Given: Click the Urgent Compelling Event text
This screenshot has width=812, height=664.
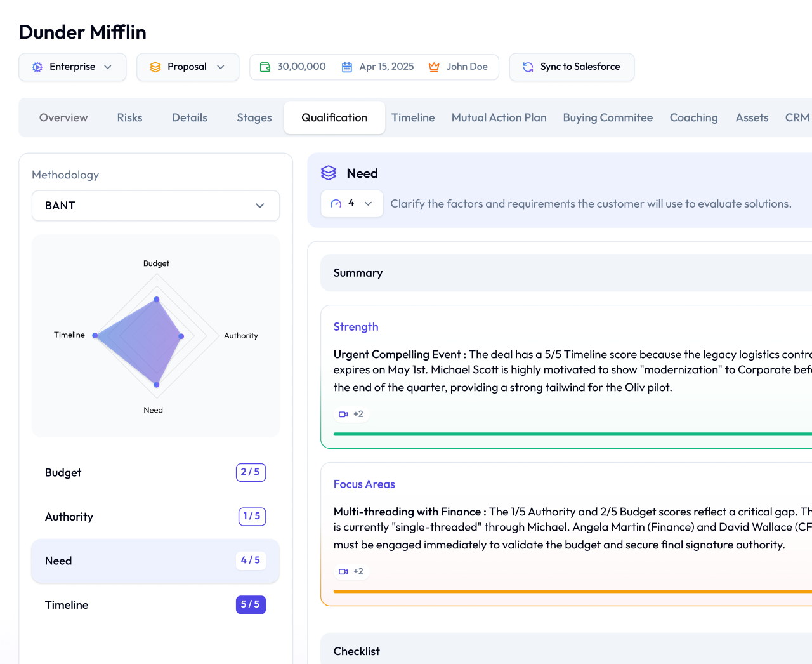Looking at the screenshot, I should tap(400, 354).
